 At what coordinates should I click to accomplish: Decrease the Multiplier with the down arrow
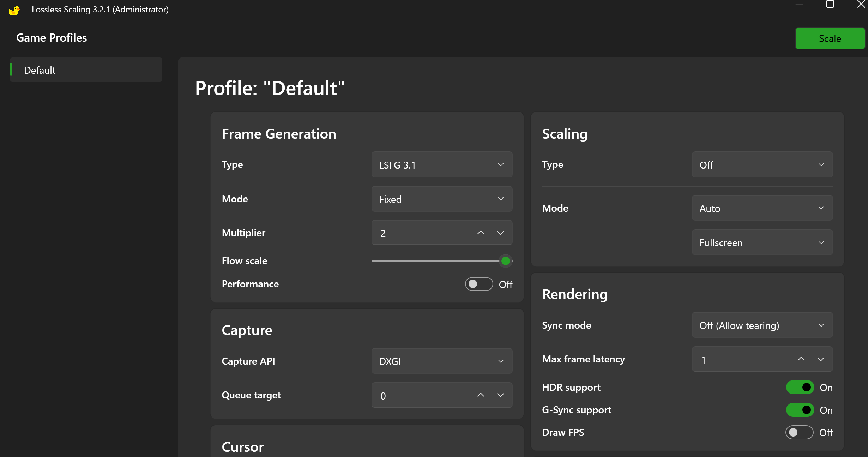click(500, 233)
